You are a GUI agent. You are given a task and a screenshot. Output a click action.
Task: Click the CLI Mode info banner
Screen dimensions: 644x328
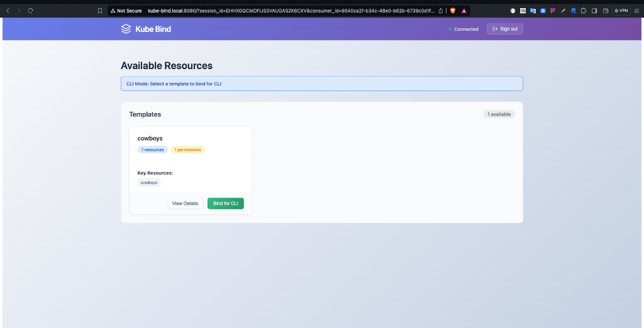(321, 84)
